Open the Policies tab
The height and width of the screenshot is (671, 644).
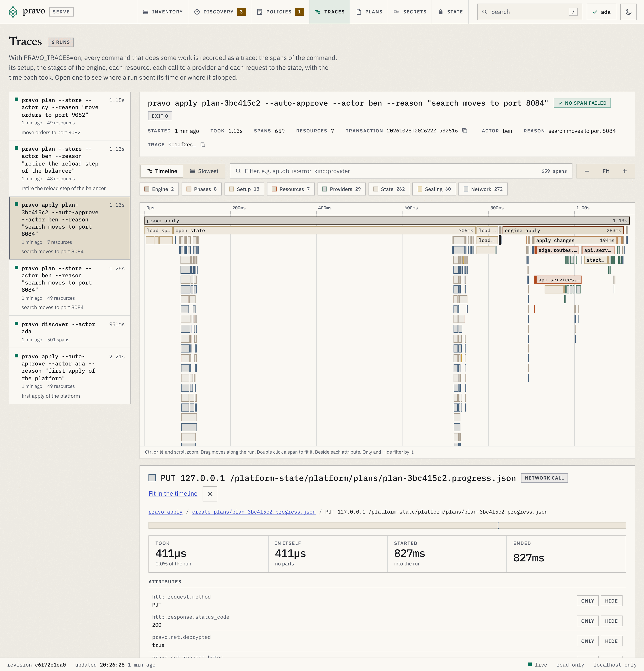point(280,12)
